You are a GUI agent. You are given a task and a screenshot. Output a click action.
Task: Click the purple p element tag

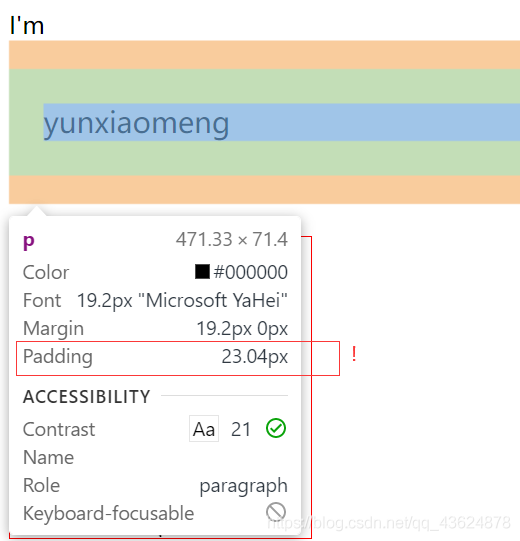pos(29,241)
